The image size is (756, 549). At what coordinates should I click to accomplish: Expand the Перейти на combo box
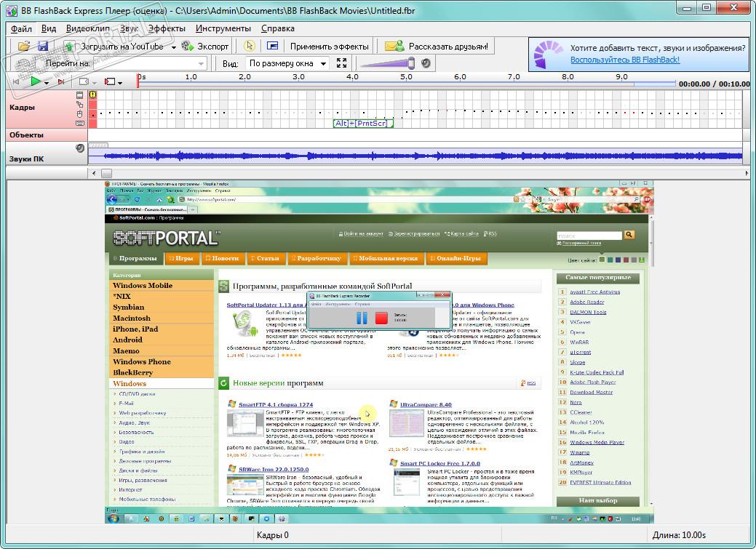coord(201,63)
